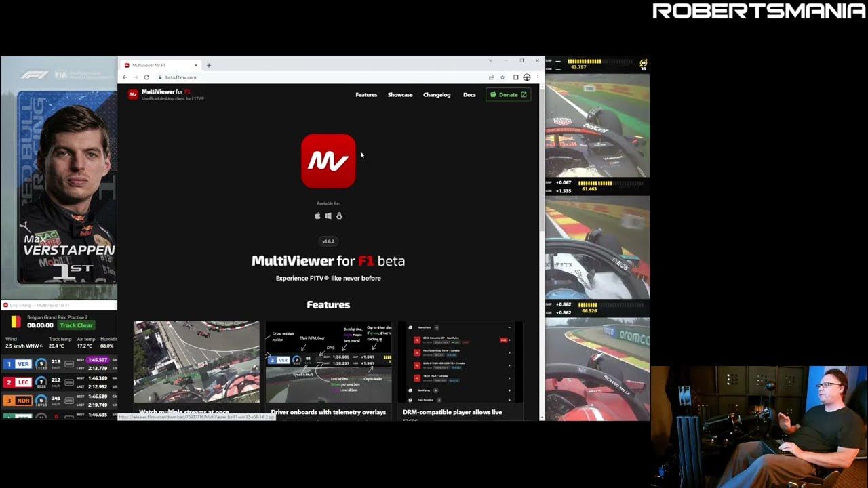868x488 pixels.
Task: Click NOR's gear and RPM gauge
Action: click(41, 401)
